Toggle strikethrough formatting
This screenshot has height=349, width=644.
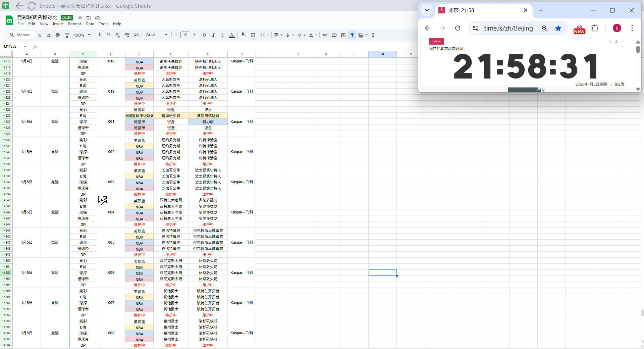click(222, 35)
